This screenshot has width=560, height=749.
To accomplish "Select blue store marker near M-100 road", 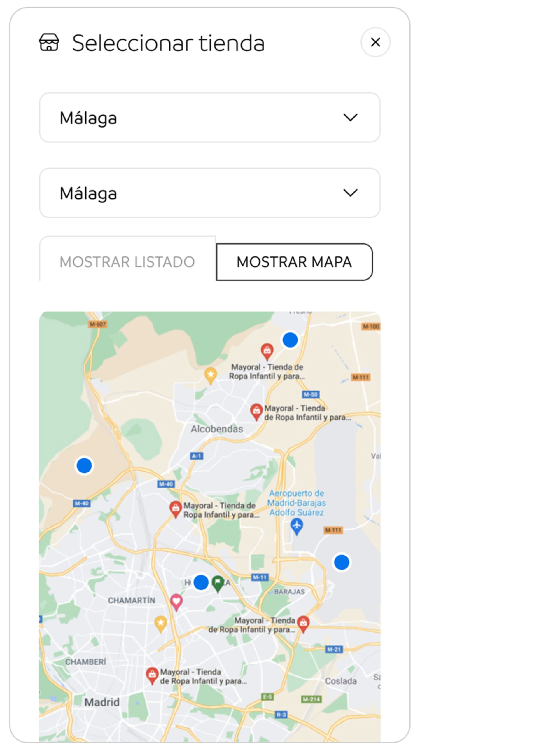I will 290,340.
